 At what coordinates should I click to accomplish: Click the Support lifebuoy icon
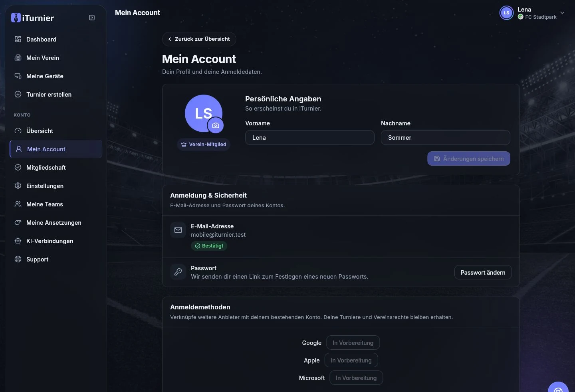[x=18, y=259]
